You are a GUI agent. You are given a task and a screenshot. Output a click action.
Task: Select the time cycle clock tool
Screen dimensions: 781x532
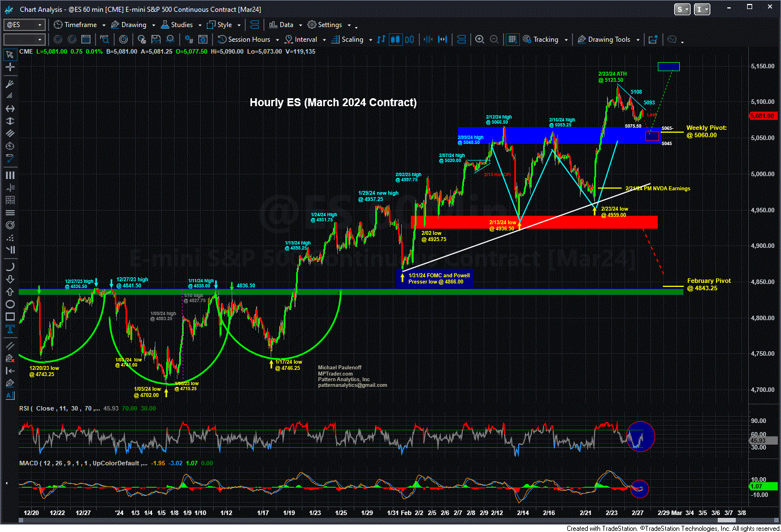pos(10,146)
